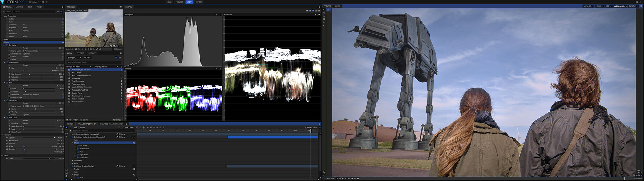Click the filter icon beside Search in Controls
The width and height of the screenshot is (644, 181).
3,11
